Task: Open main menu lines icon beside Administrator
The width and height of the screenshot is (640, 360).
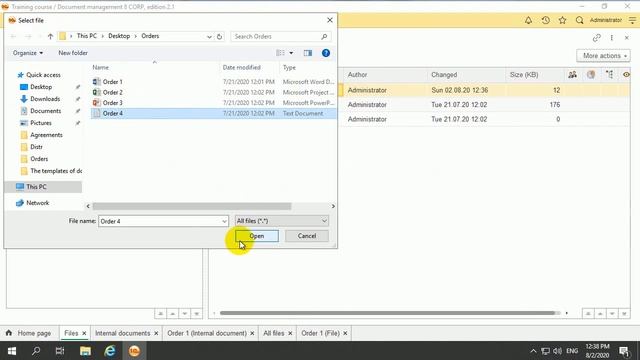Action: (632, 20)
